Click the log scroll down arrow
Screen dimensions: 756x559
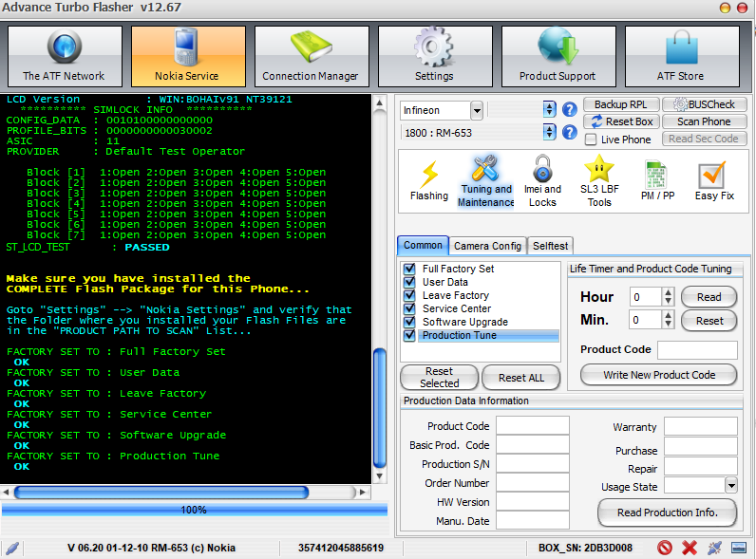coord(380,476)
